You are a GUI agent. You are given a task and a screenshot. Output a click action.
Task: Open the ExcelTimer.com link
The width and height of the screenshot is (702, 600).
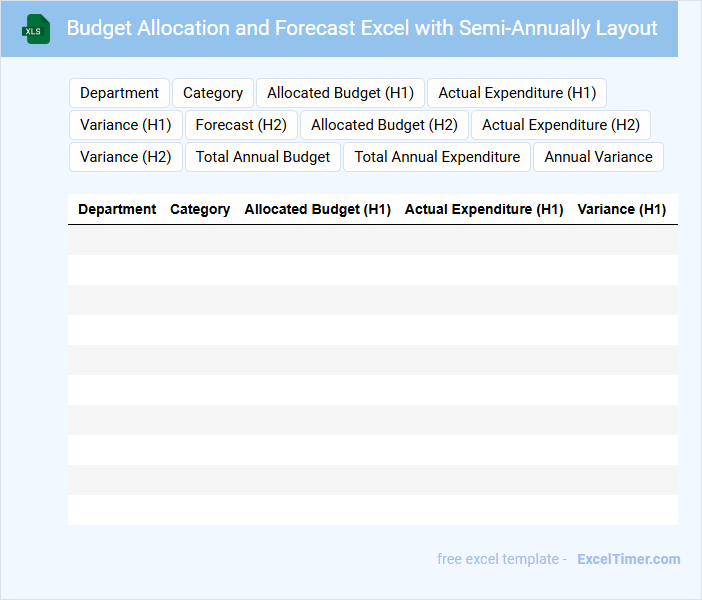coord(629,559)
